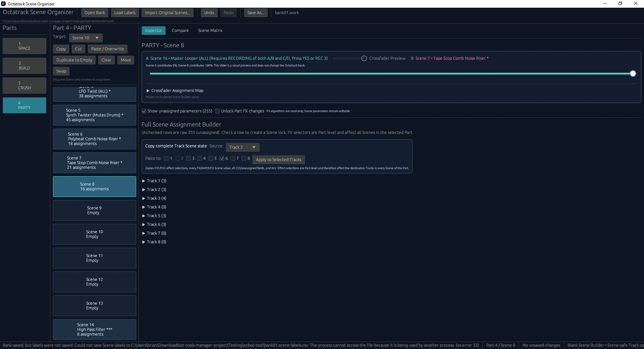Select empty Scene 10 card
644x349 pixels.
pos(95,234)
